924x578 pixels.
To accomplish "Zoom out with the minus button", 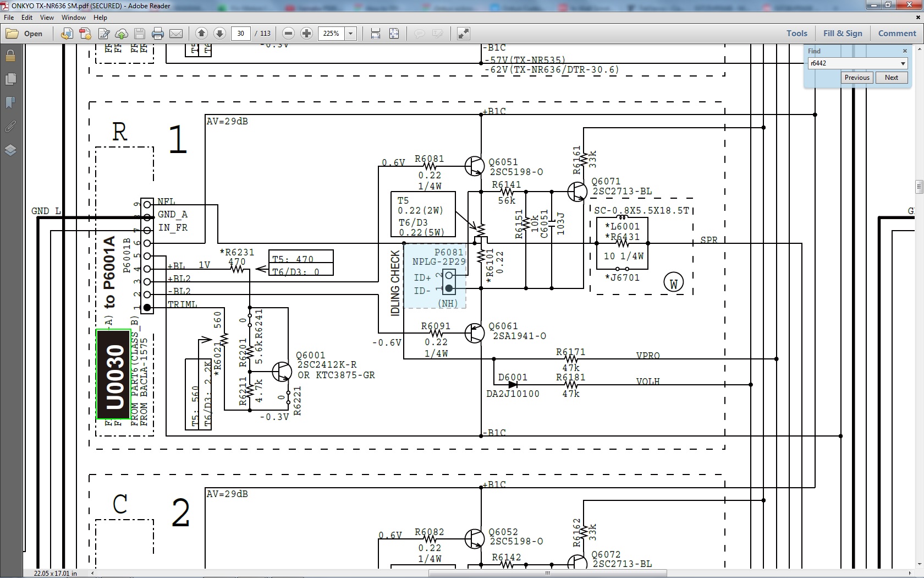I will 288,34.
